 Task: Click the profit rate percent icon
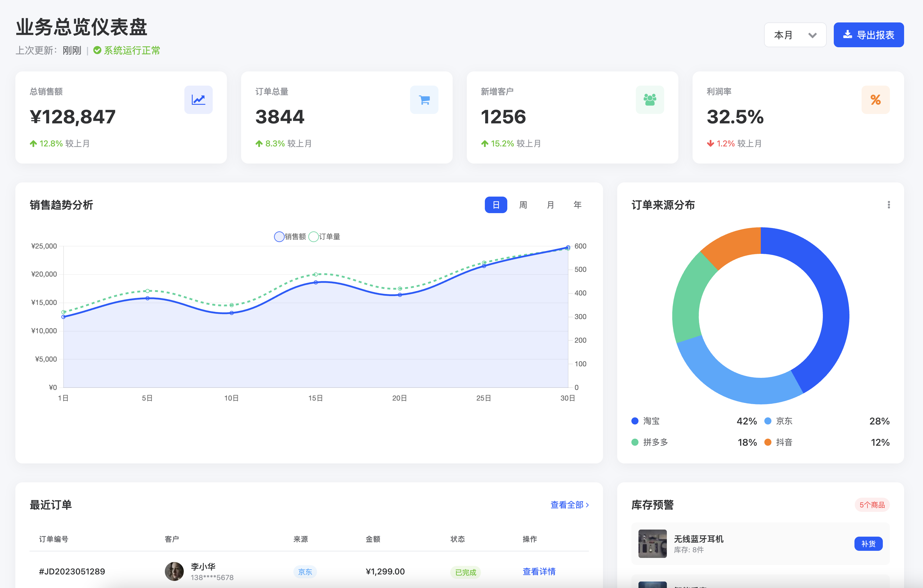click(x=875, y=99)
